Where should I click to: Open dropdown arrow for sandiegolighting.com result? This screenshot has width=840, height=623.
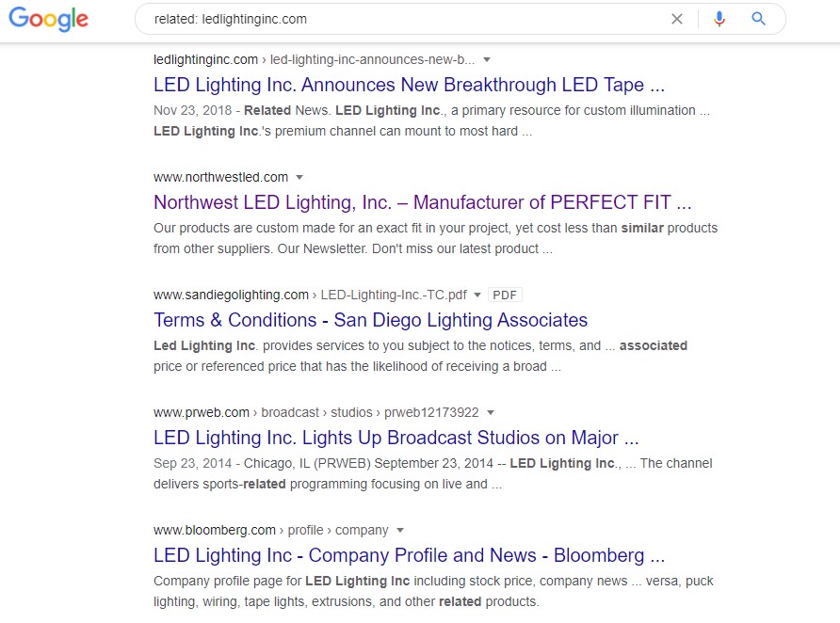tap(477, 295)
